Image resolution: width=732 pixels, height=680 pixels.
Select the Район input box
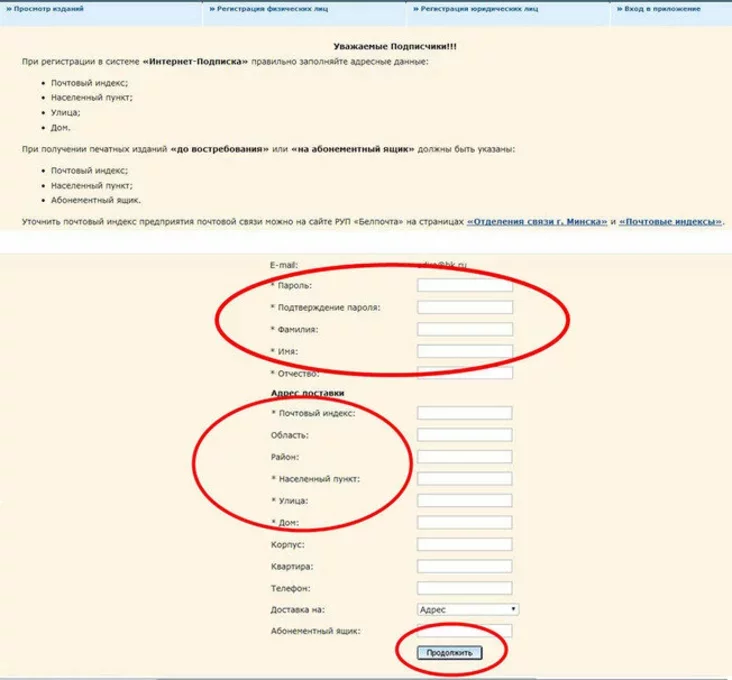[x=465, y=457]
